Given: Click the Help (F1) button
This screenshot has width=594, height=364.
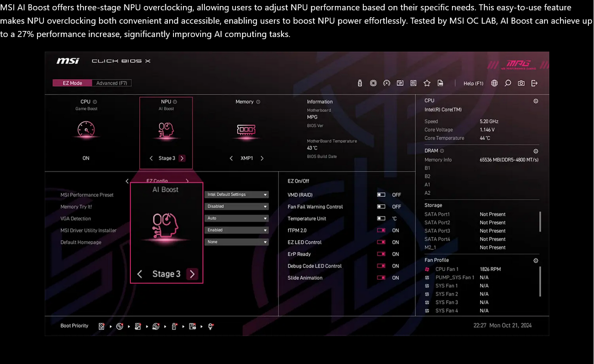Looking at the screenshot, I should pos(473,83).
